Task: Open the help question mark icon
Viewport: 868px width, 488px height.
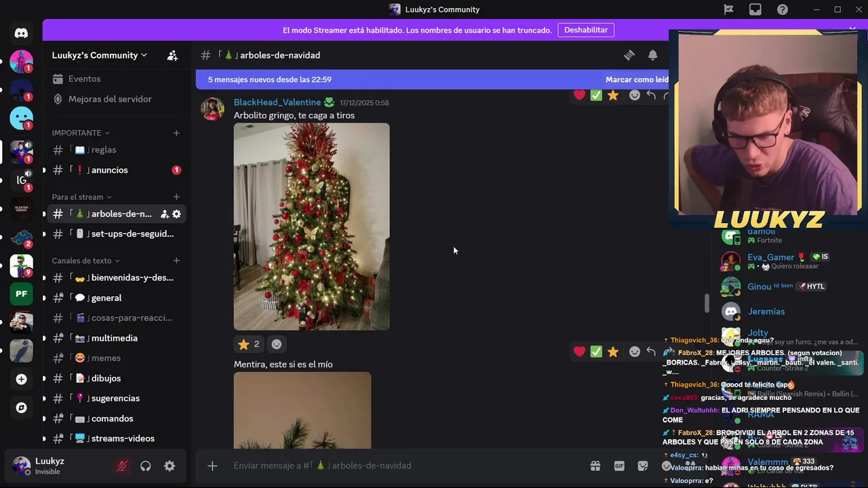Action: (x=783, y=9)
